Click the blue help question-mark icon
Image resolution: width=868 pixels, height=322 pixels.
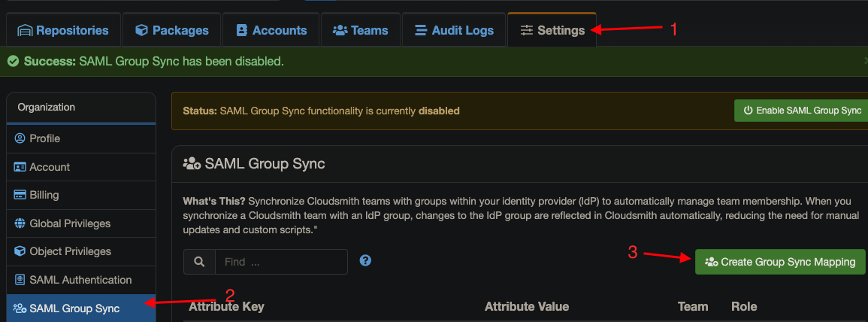point(364,260)
